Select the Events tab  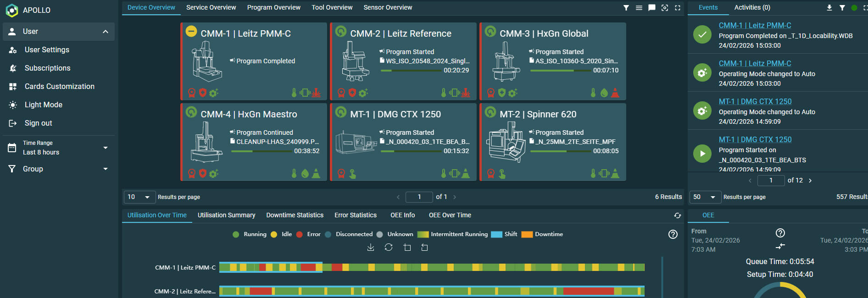click(x=708, y=7)
